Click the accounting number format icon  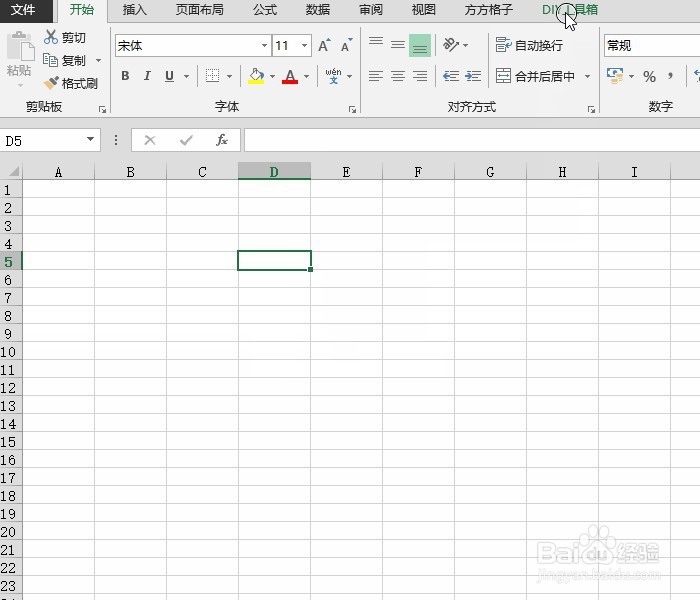pyautogui.click(x=615, y=76)
